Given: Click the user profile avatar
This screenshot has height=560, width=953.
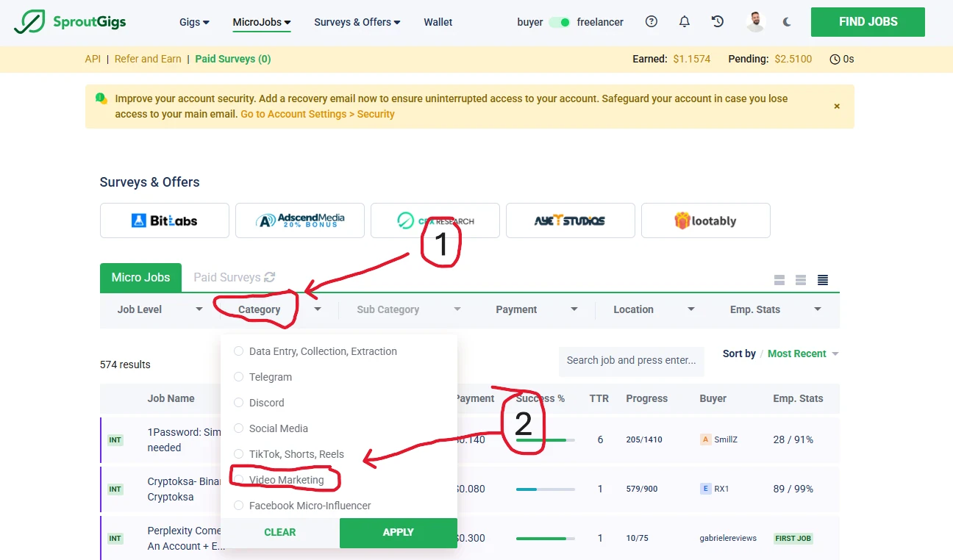Looking at the screenshot, I should (755, 22).
